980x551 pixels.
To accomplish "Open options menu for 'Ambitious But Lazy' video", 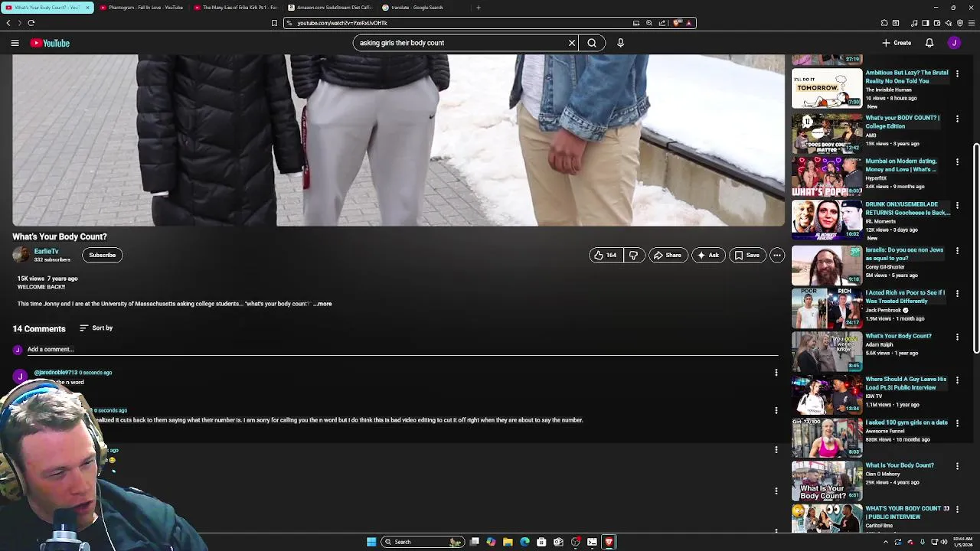I will pos(957,74).
